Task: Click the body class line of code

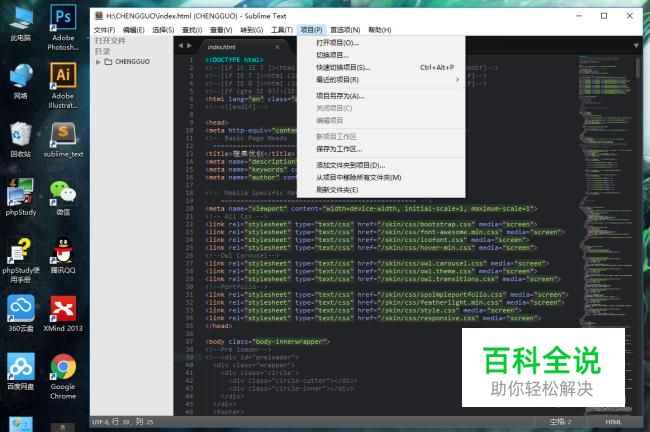Action: tap(267, 342)
